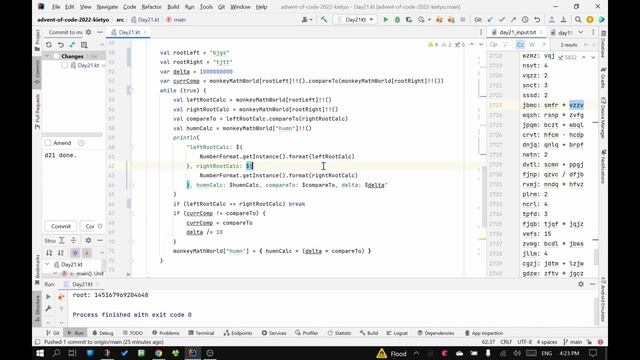This screenshot has width=640, height=360.
Task: Start debugging with the bug icon
Action: point(397,20)
